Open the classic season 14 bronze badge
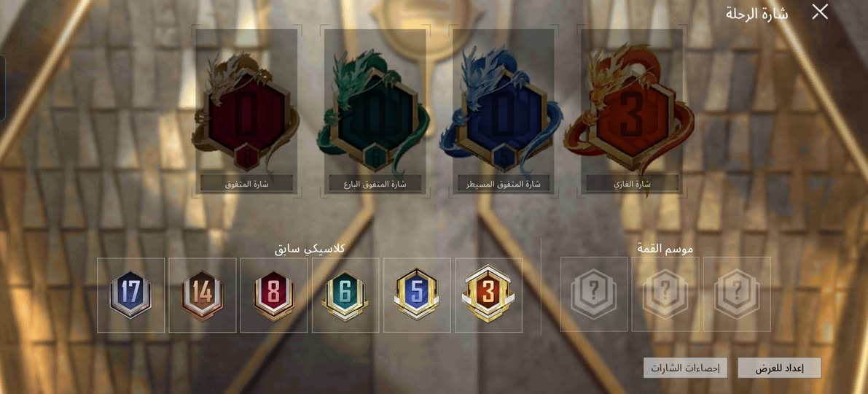The width and height of the screenshot is (868, 394). 202,295
